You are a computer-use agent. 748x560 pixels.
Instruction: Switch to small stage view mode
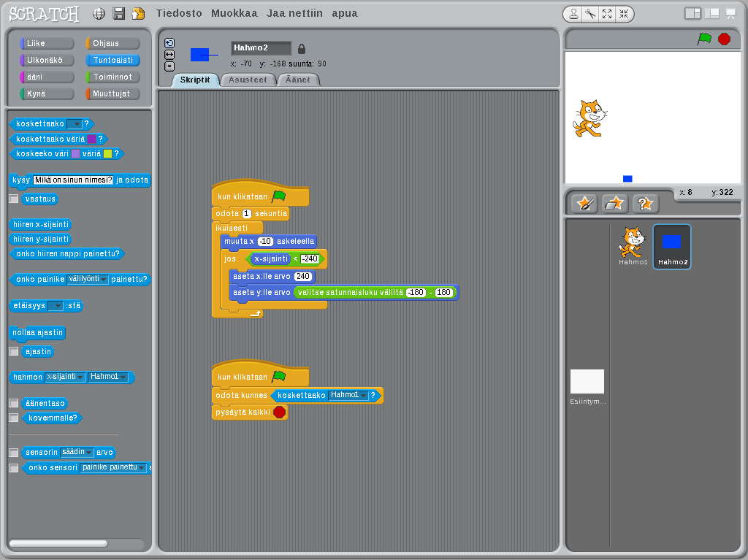692,14
